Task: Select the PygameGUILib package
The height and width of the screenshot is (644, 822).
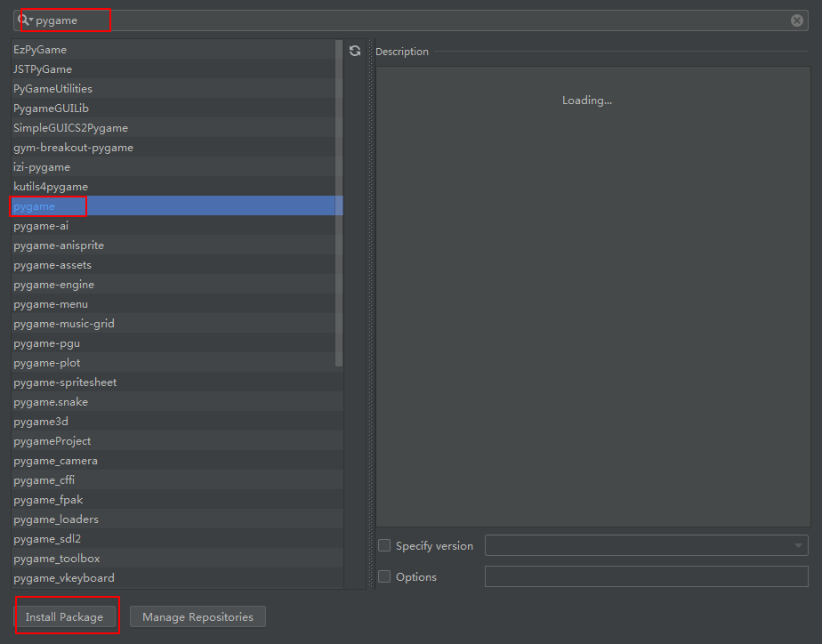Action: (x=177, y=108)
